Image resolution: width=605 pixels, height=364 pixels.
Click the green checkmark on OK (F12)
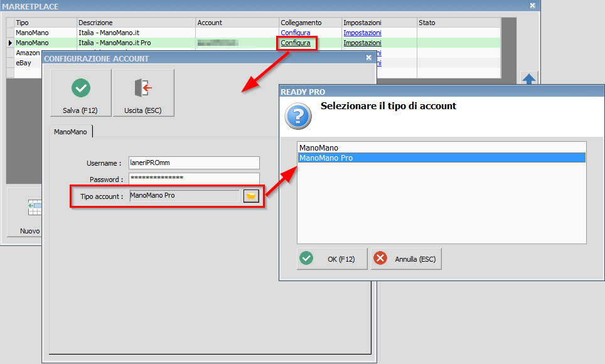point(306,258)
